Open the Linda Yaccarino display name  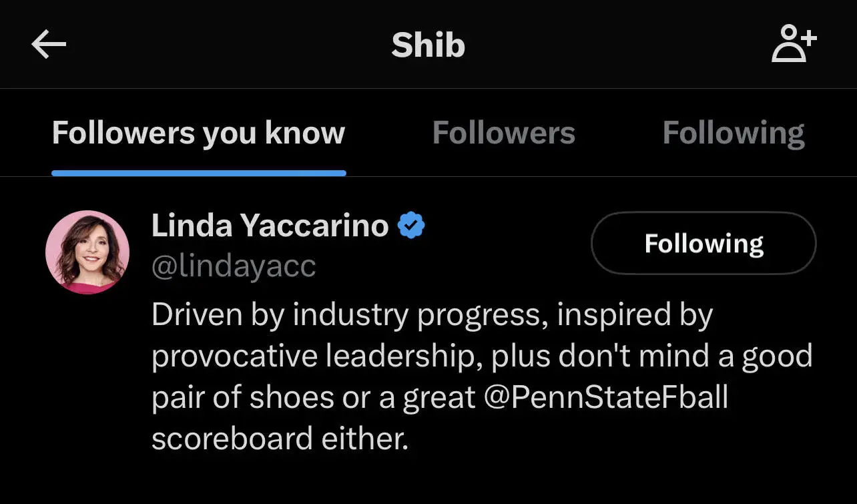[270, 226]
